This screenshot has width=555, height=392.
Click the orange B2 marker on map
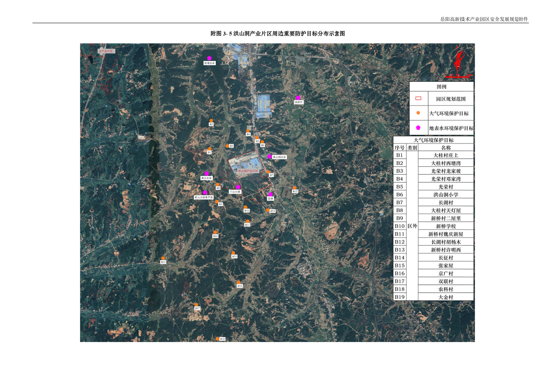pyautogui.click(x=211, y=121)
